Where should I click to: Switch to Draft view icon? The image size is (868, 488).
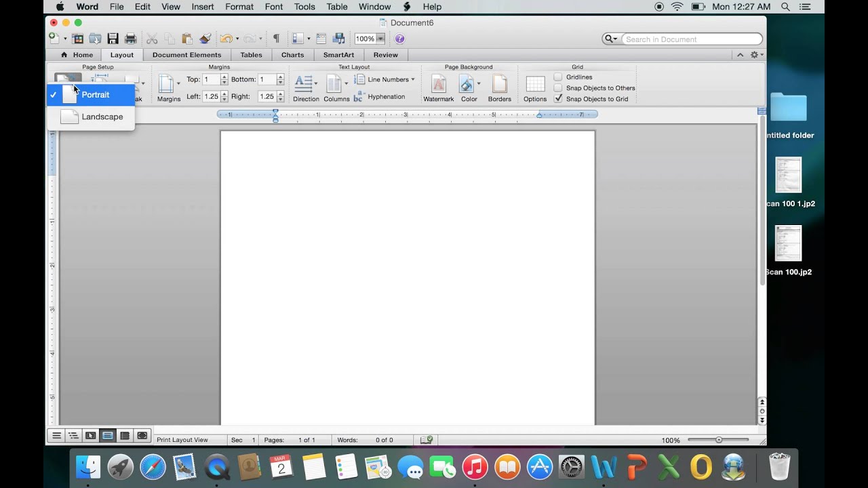click(56, 436)
